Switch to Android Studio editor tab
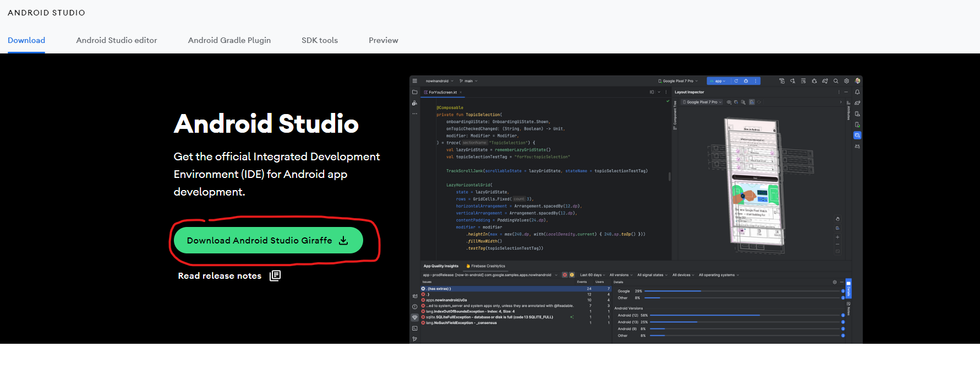Viewport: 980px width, 368px height. pyautogui.click(x=117, y=40)
